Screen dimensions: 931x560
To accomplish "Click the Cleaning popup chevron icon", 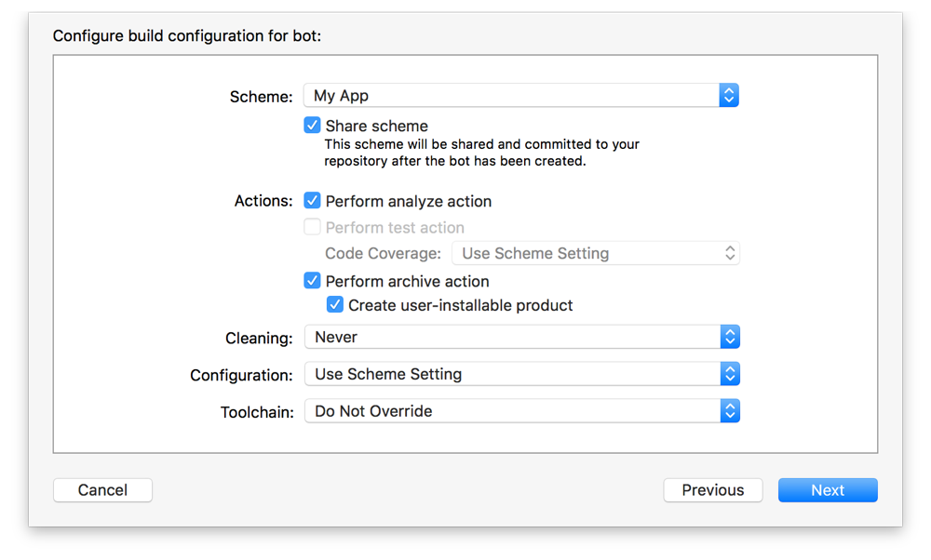I will [730, 337].
